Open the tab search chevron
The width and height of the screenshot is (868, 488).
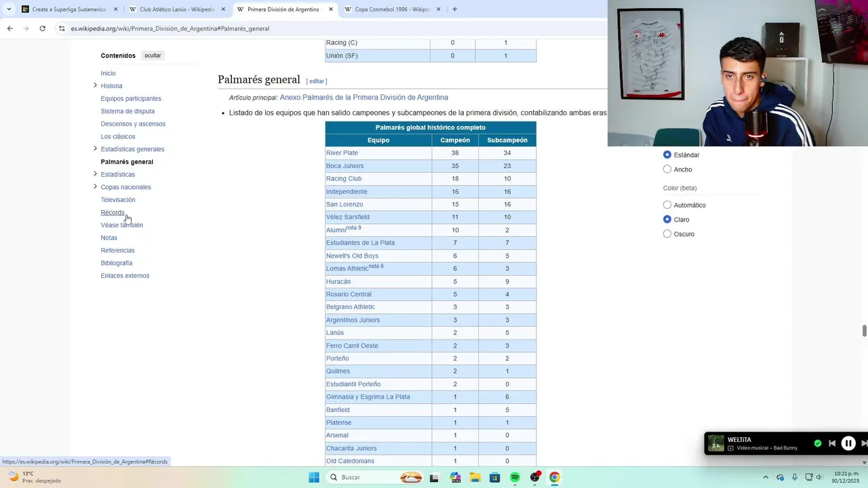coord(8,9)
